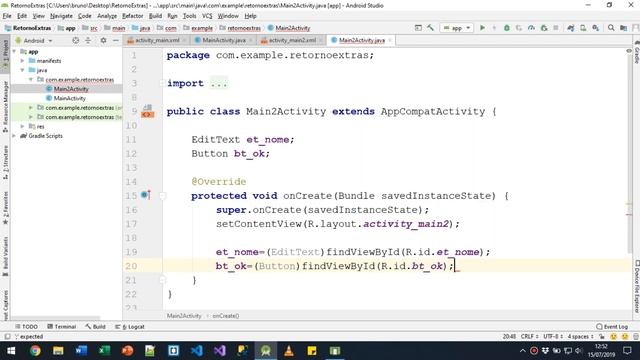Screen dimensions: 640x360
Task: Open the Terminal tool window
Action: click(x=61, y=327)
